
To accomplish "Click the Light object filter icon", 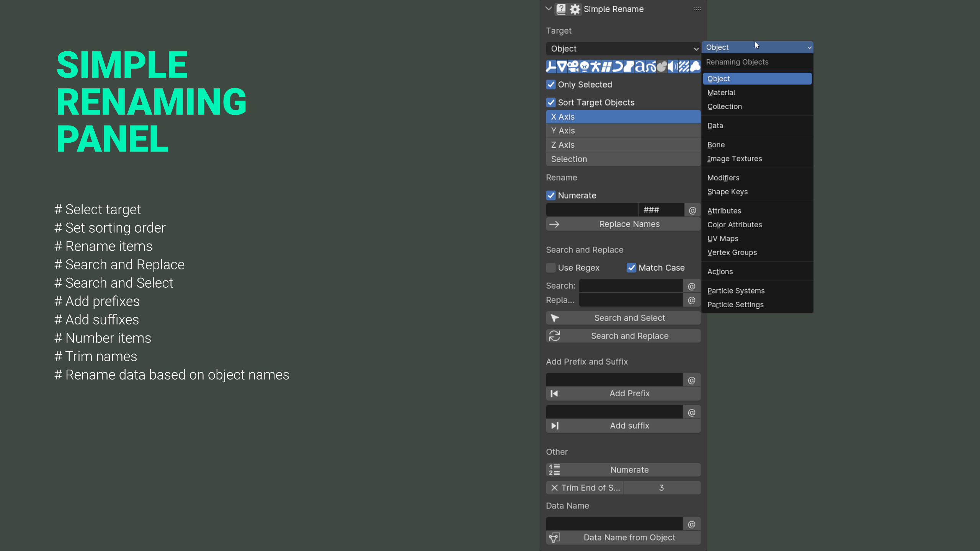I will point(584,66).
